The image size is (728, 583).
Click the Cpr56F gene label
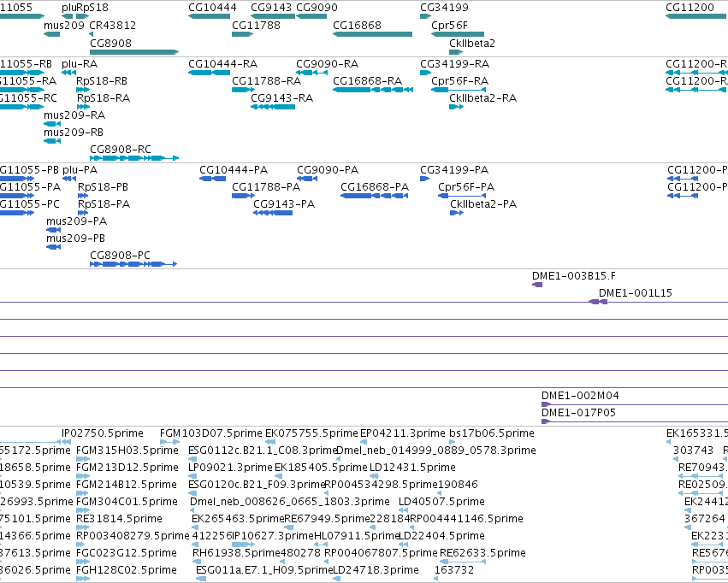tap(449, 26)
